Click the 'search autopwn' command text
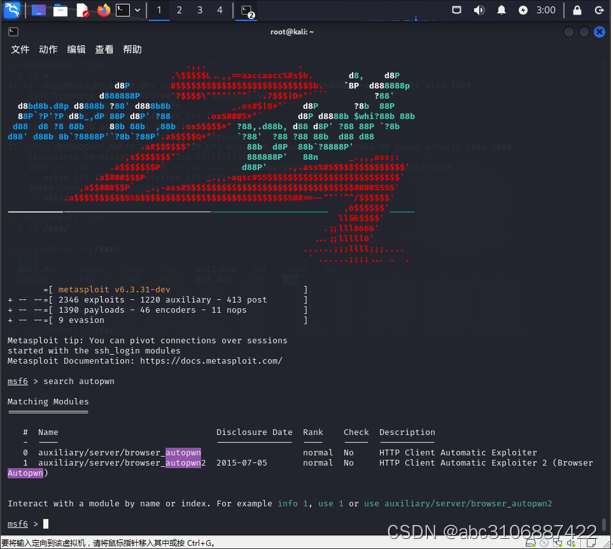The height and width of the screenshot is (549, 613). coord(79,381)
